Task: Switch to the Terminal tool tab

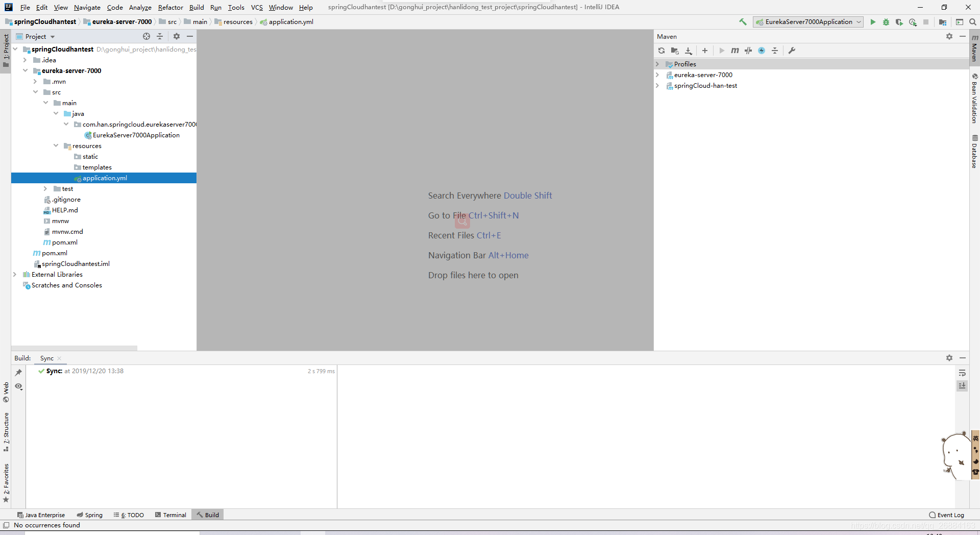Action: pyautogui.click(x=170, y=515)
